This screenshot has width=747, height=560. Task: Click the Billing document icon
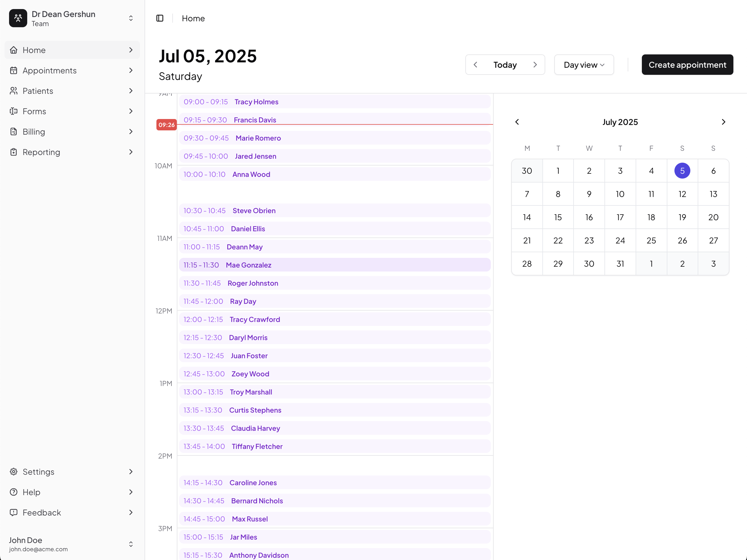coord(14,132)
